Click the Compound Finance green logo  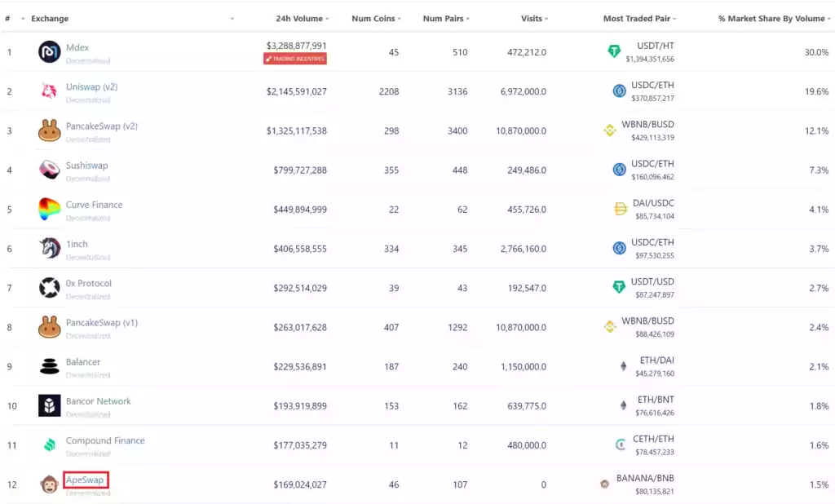click(49, 444)
